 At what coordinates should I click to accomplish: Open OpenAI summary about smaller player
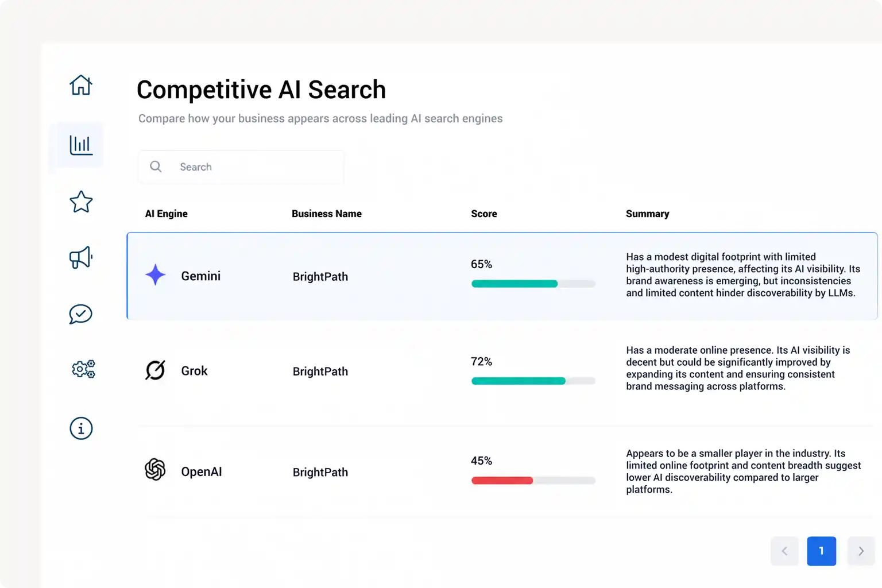click(x=744, y=471)
